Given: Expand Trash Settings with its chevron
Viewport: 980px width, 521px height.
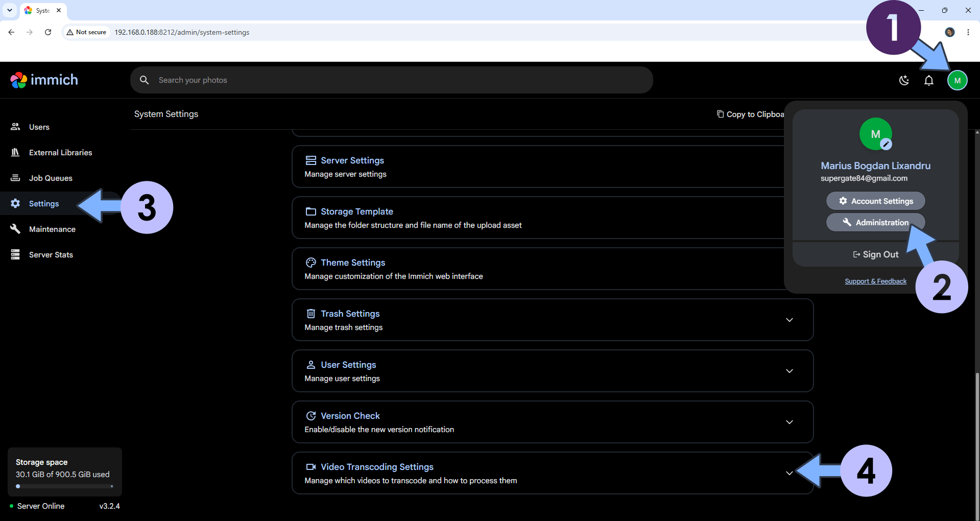Looking at the screenshot, I should tap(790, 320).
